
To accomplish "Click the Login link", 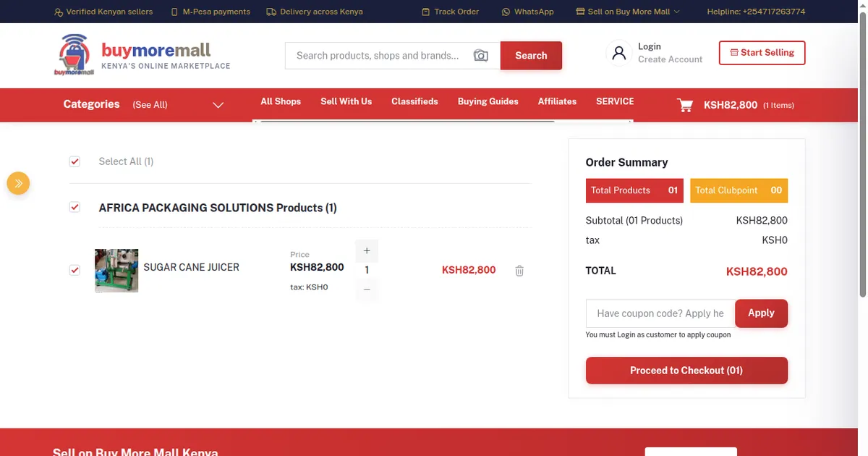I will pyautogui.click(x=650, y=46).
